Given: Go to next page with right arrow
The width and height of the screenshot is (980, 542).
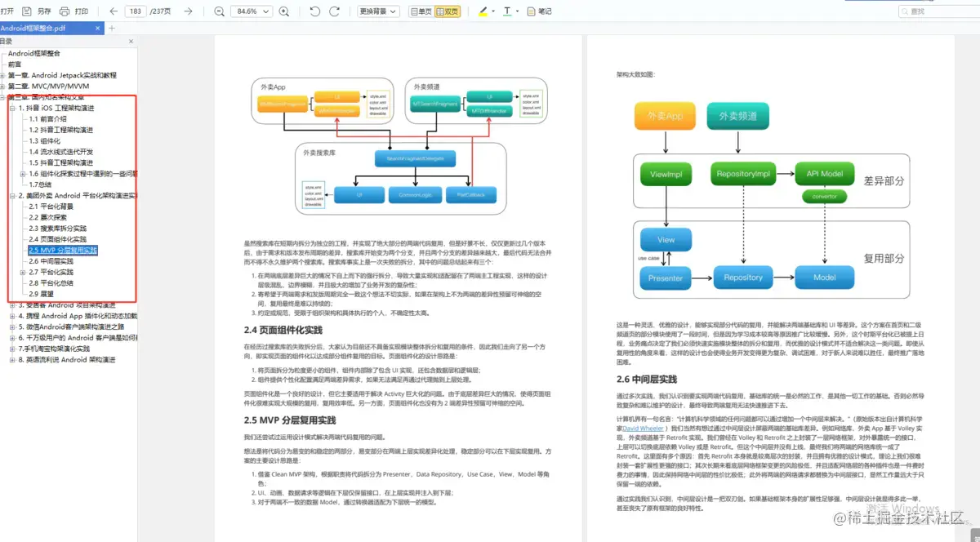Looking at the screenshot, I should 189,11.
